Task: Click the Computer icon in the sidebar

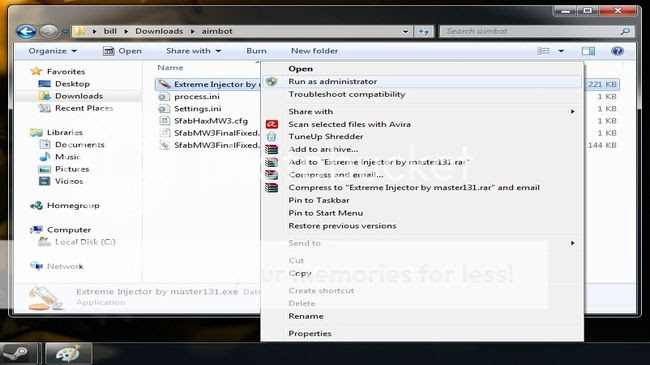Action: pyautogui.click(x=36, y=229)
